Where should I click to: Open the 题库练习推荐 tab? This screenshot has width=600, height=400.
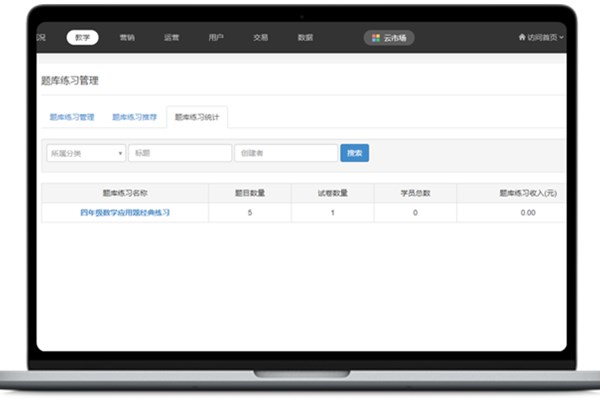click(134, 117)
